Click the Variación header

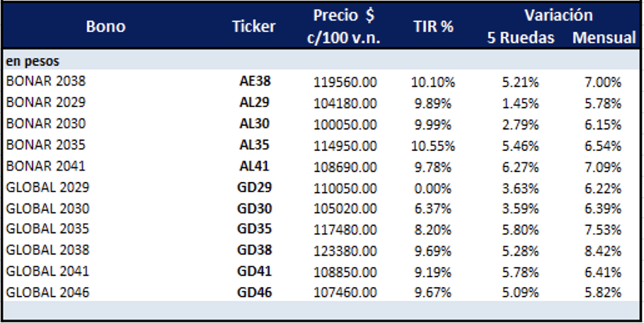[x=558, y=15]
